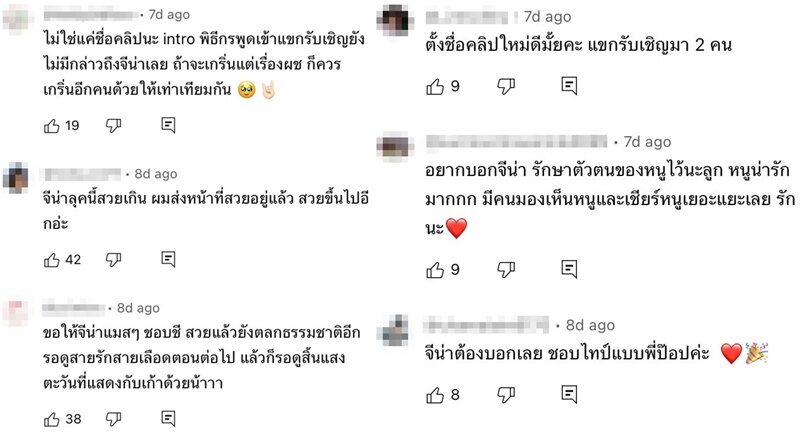Reply to the red heart comment with 9 likes
Viewport: 800px width, 437px height.
coord(569,268)
